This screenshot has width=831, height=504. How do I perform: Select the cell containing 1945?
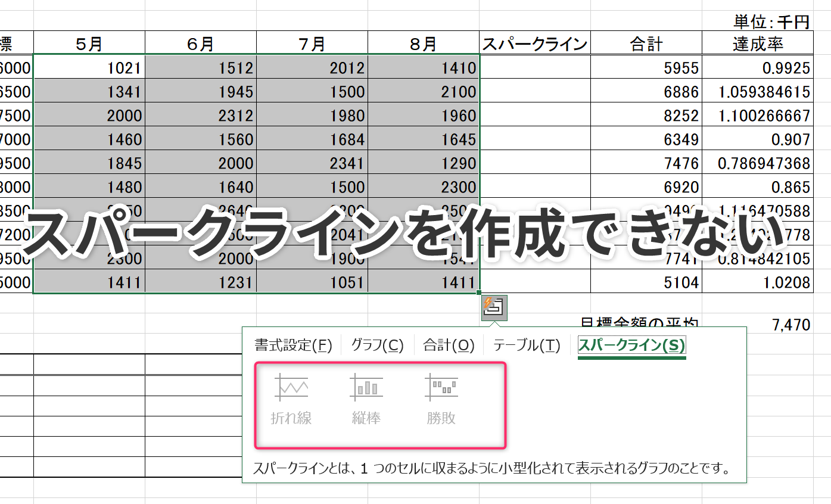(x=201, y=91)
